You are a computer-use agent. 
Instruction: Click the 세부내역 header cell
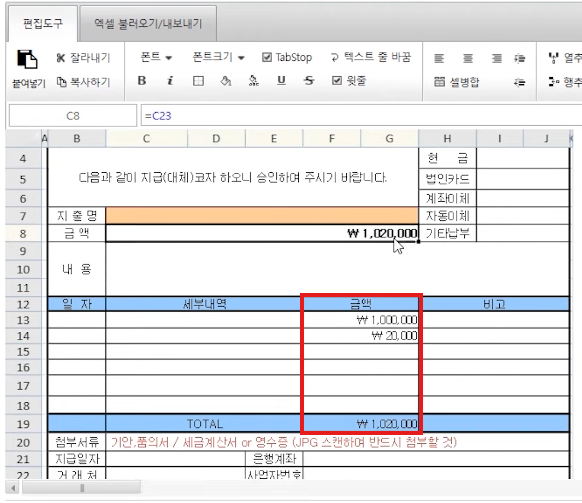click(205, 304)
